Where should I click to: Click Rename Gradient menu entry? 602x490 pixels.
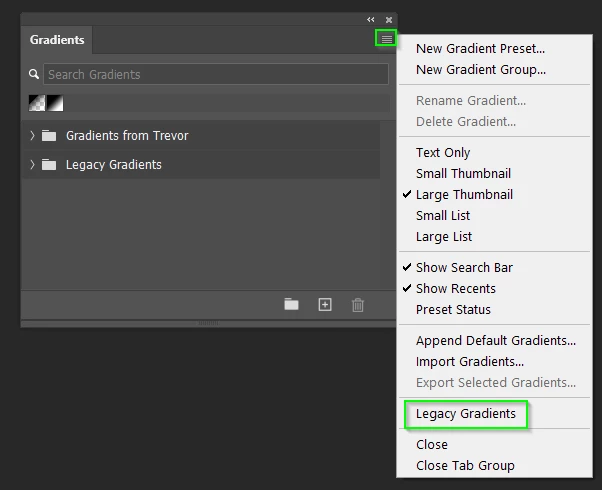tap(471, 101)
